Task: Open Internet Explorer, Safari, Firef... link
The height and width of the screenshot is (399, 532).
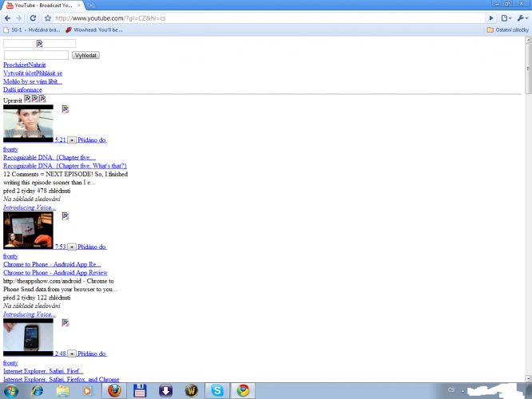Action: (x=43, y=371)
